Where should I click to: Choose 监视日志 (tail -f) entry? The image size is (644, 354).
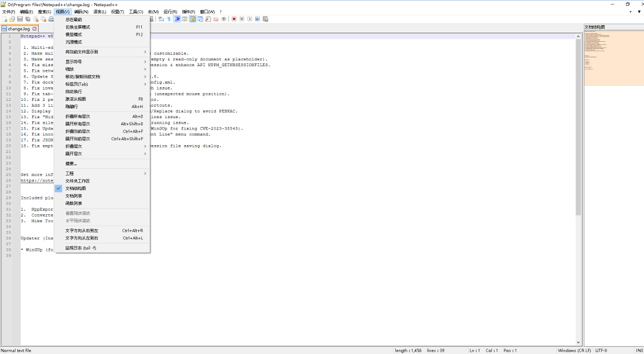[103, 248]
